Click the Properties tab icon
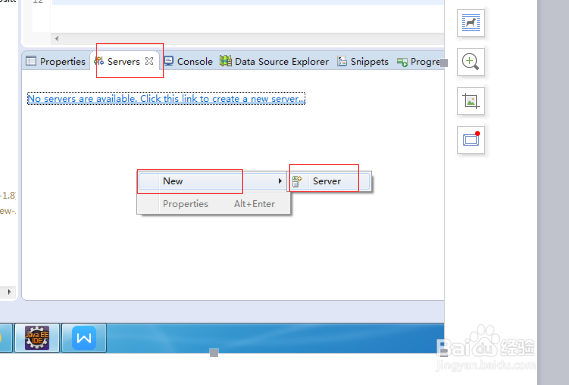This screenshot has width=569, height=385. click(31, 61)
